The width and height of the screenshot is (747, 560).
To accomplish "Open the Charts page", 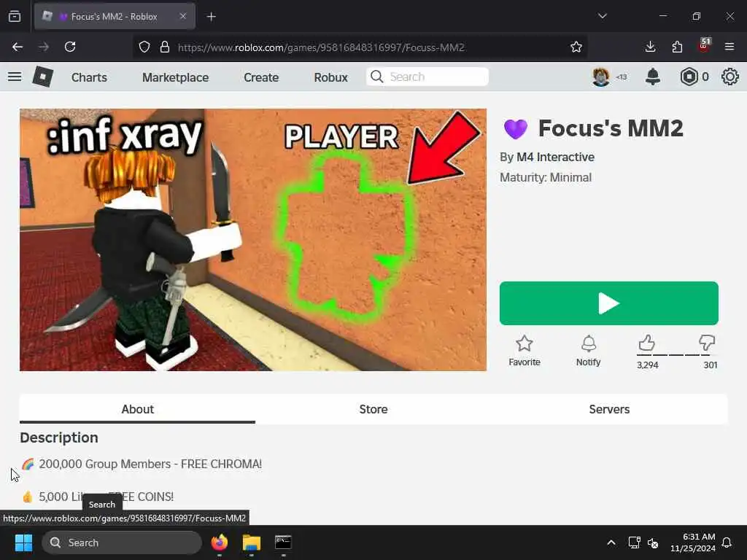I will click(89, 77).
